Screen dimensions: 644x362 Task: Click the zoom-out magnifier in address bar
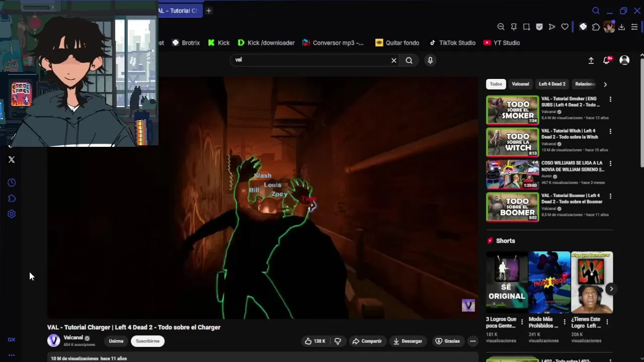coord(501,27)
